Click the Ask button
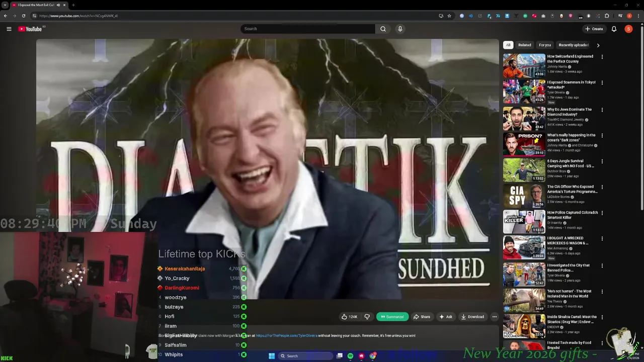The width and height of the screenshot is (644, 362). (x=446, y=317)
